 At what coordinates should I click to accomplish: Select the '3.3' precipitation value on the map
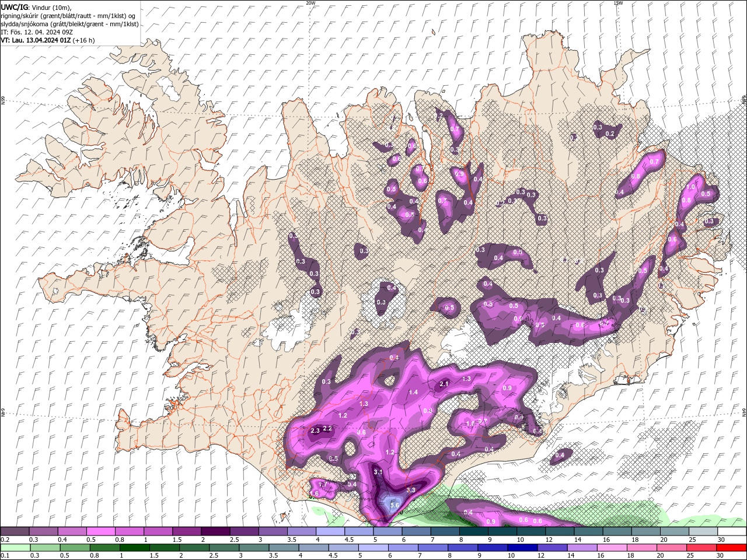pos(410,490)
